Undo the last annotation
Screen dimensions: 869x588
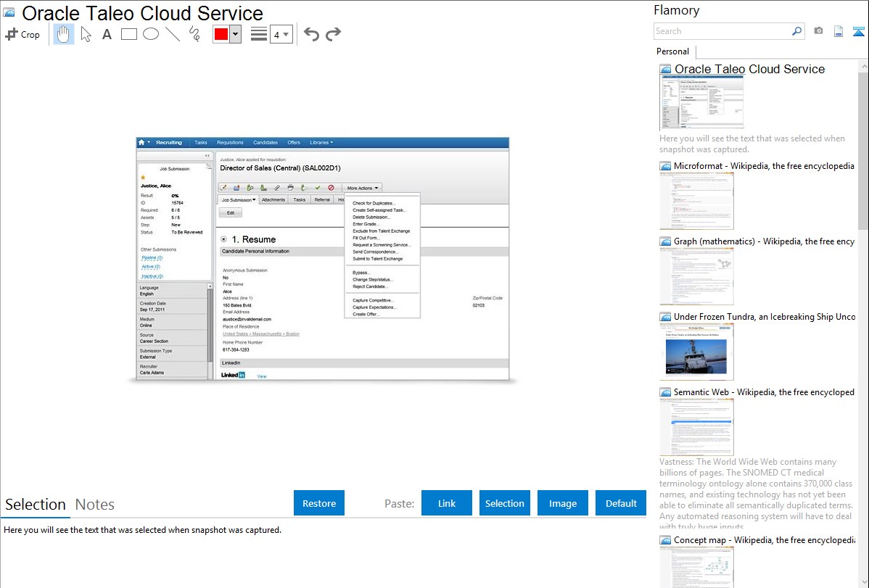(x=311, y=34)
